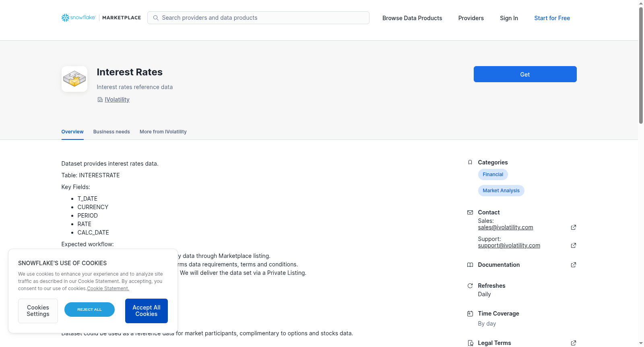Screen dimensions: 644x347
Task: Click the 'Key Fields:' label
Action: coord(76,187)
